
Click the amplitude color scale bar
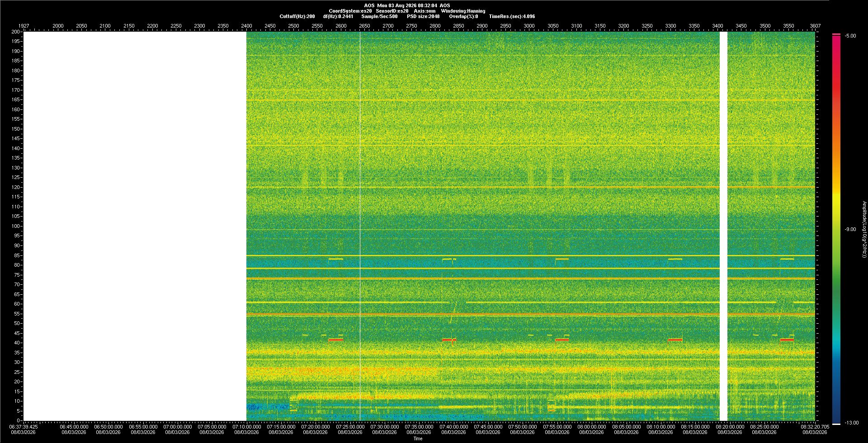[x=836, y=229]
